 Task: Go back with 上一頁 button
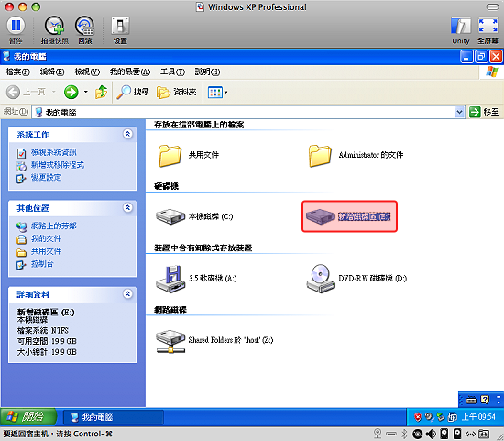tap(26, 92)
